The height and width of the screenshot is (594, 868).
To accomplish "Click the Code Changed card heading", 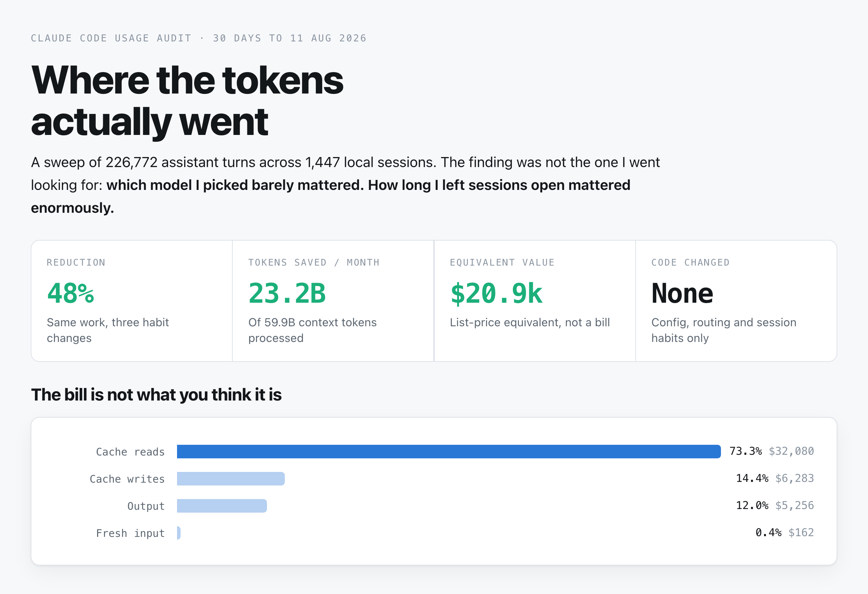I will tap(691, 262).
